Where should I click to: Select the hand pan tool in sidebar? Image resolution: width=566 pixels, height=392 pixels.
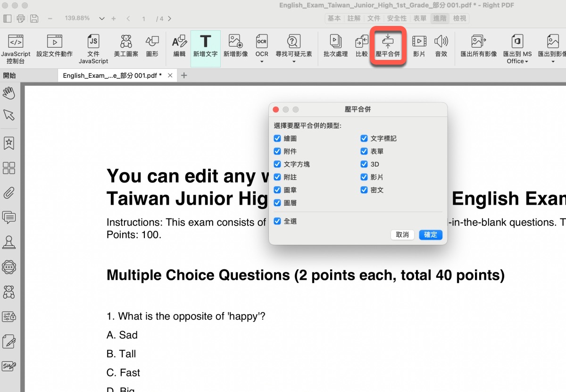(9, 93)
